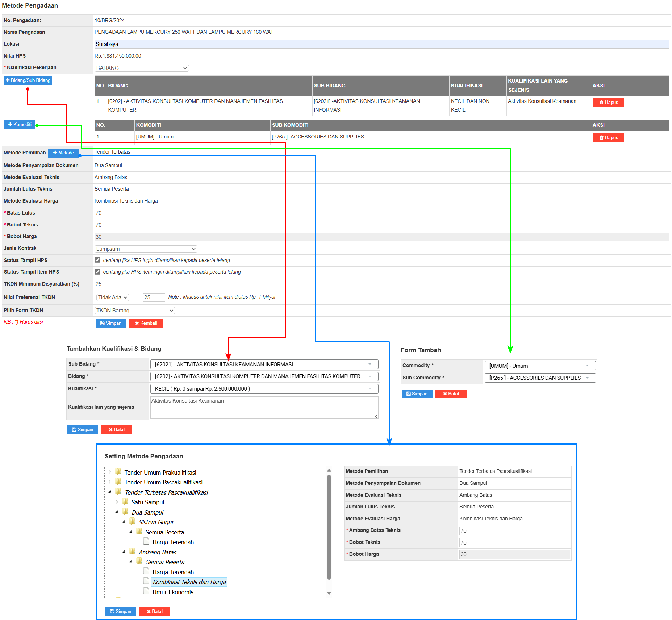Image resolution: width=672 pixels, height=620 pixels.
Task: Delete the Bidang row with Hapus
Action: click(x=608, y=103)
